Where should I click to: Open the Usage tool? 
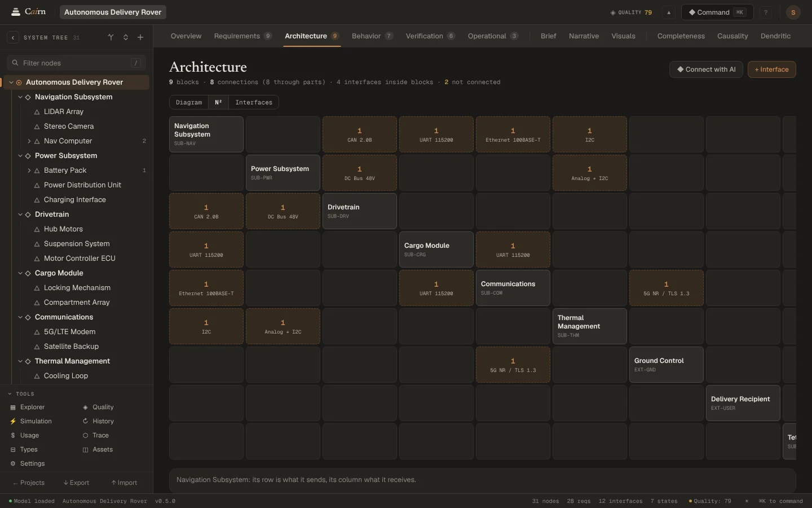[25, 435]
